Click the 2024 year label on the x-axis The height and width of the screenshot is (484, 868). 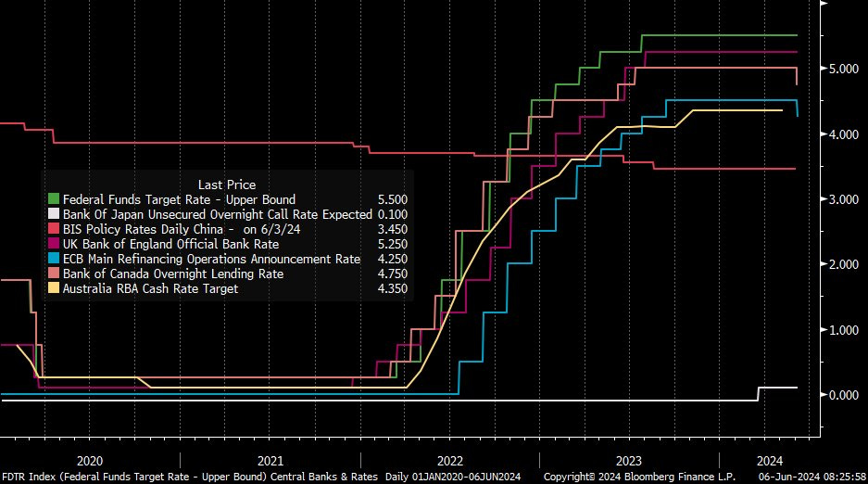pos(770,461)
